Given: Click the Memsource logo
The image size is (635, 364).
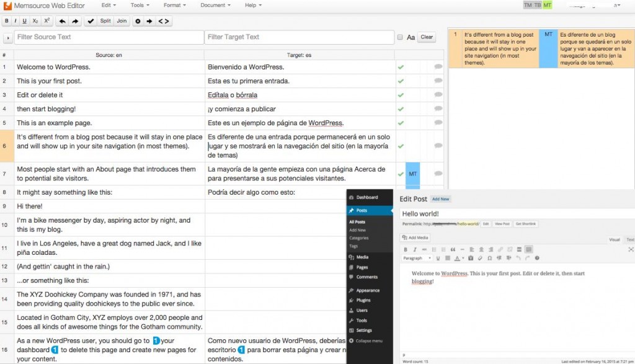Looking at the screenshot, I should coord(7,6).
